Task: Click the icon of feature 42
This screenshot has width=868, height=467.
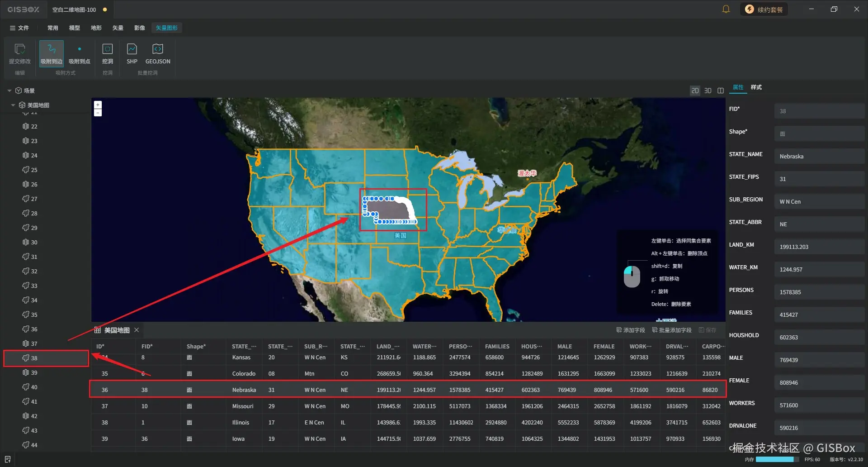Action: coord(26,416)
